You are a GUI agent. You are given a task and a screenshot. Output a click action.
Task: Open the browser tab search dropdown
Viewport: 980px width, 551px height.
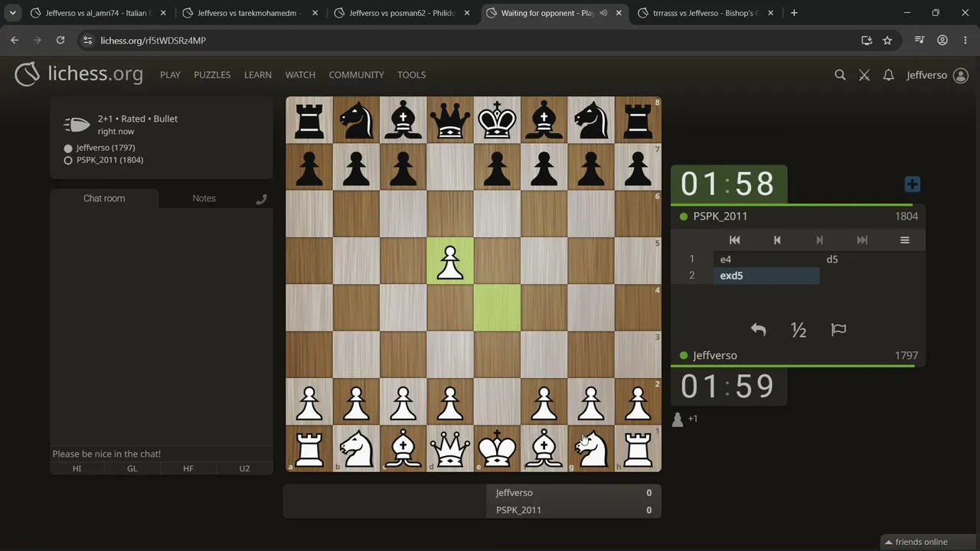coord(13,13)
